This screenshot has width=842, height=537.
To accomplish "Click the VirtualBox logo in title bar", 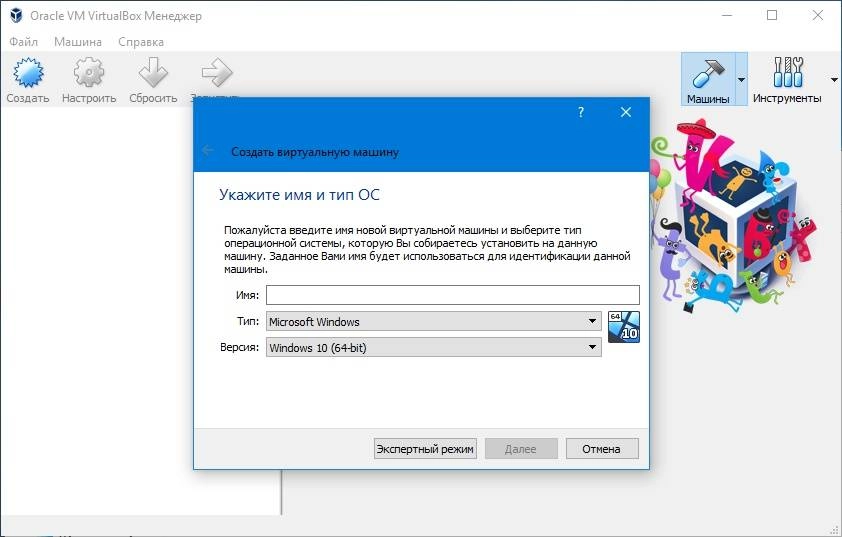I will click(x=16, y=16).
